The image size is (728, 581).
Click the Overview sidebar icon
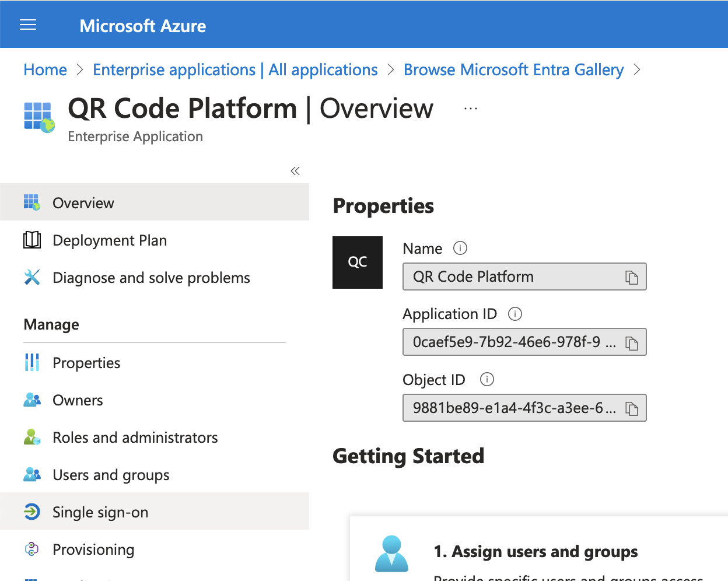coord(32,202)
